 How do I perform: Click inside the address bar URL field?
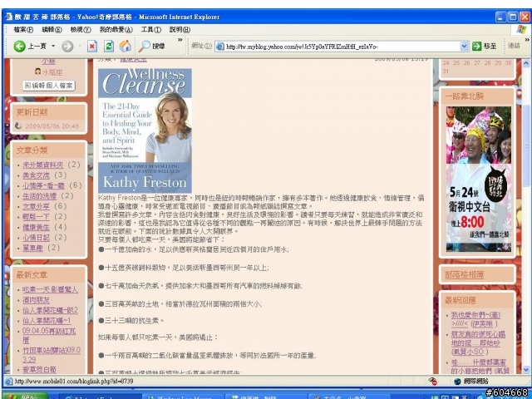342,47
